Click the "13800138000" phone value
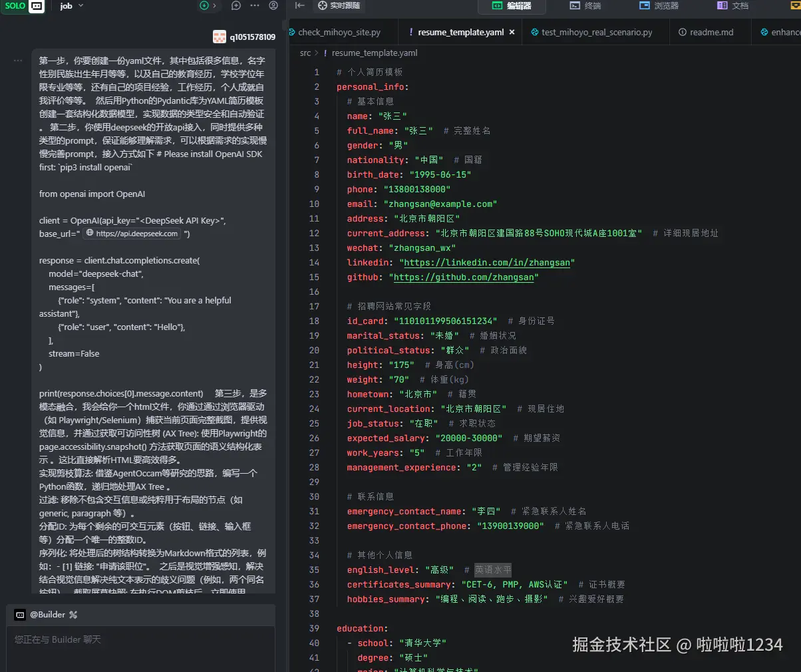Screen dimensions: 801x672 tap(416, 190)
